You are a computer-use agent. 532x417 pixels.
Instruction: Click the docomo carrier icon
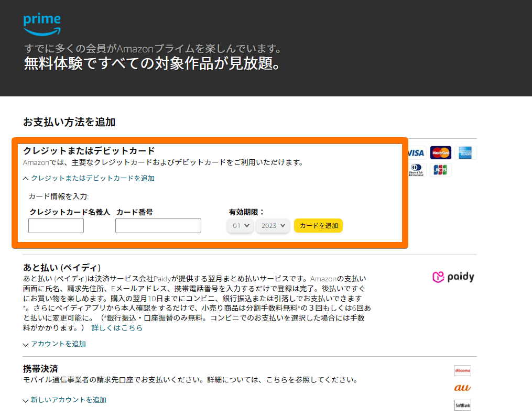click(463, 370)
